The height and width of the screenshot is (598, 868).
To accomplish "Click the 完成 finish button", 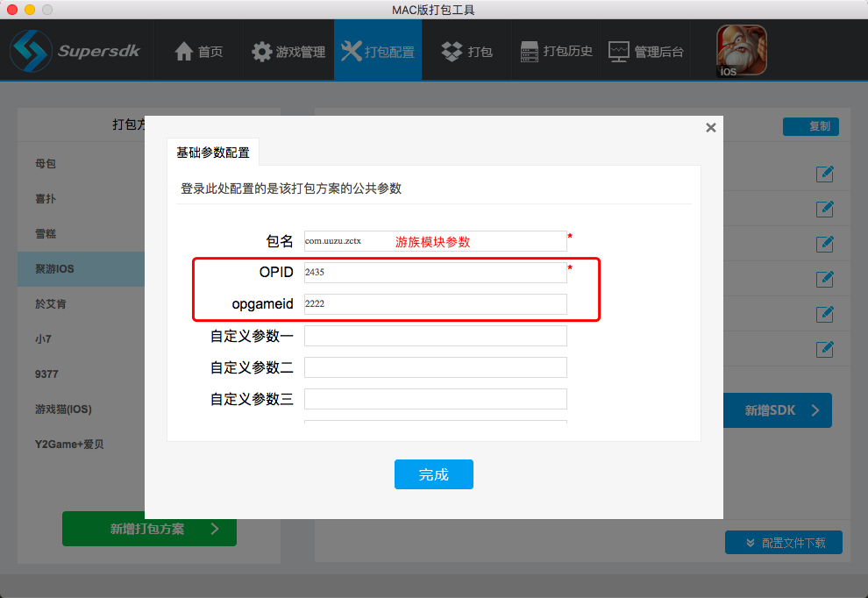I will click(x=433, y=474).
